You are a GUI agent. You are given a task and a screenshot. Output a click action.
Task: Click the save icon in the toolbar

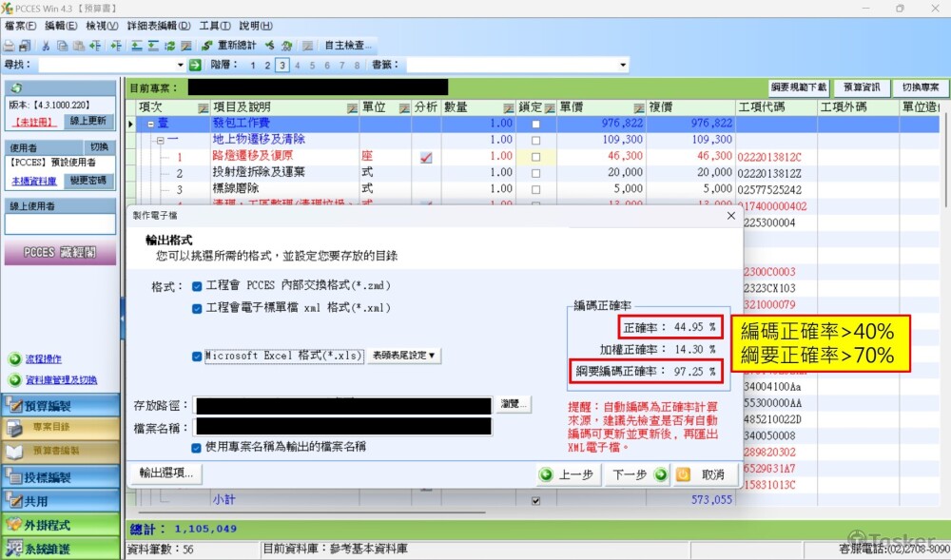pos(25,46)
